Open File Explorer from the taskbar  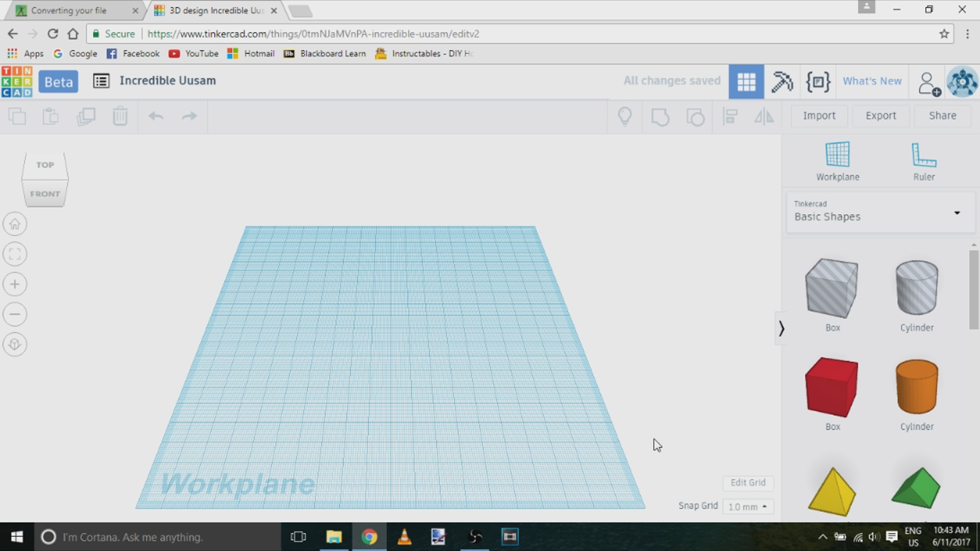click(334, 537)
